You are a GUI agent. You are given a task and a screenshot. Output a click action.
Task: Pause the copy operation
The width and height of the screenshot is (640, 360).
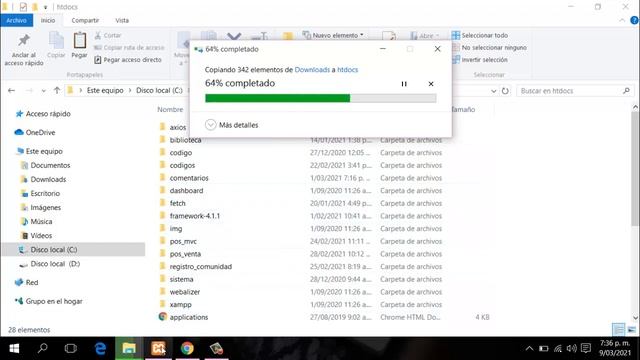coord(404,84)
